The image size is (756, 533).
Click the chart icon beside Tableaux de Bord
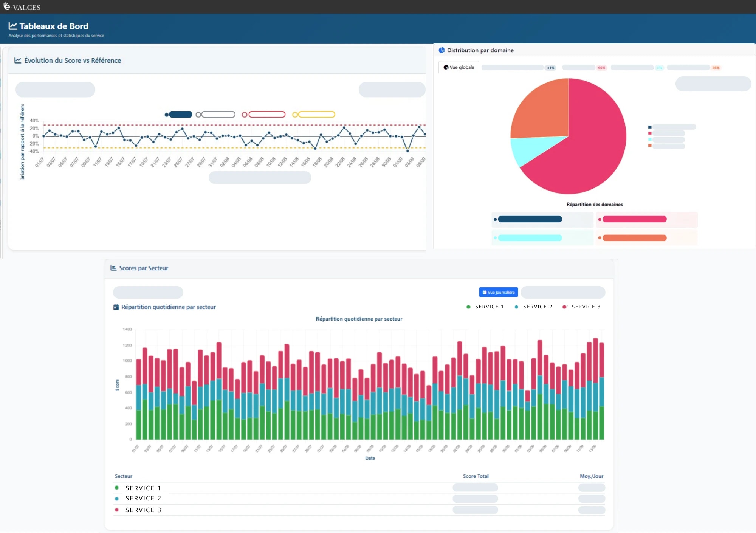point(13,26)
